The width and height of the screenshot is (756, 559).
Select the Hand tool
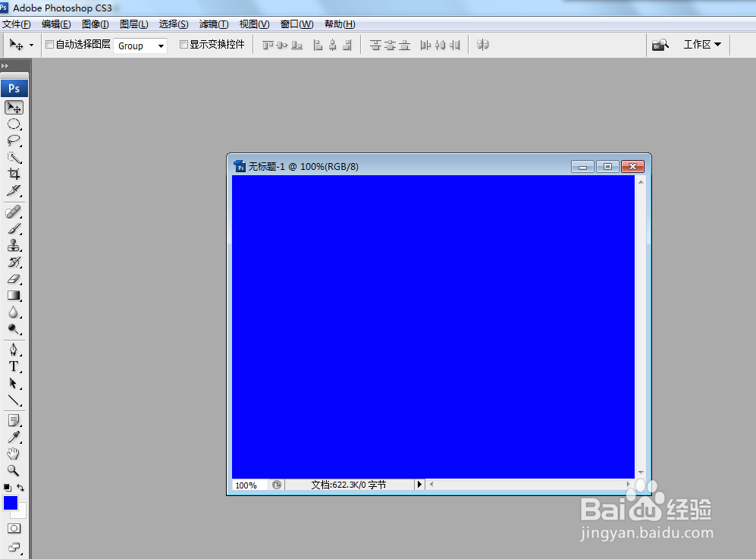point(14,454)
